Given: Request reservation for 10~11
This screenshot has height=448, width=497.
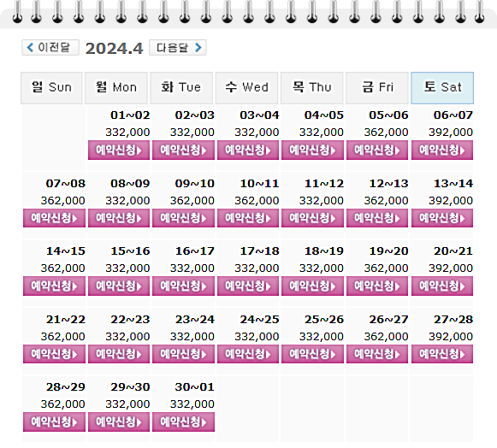Looking at the screenshot, I should click(248, 218).
